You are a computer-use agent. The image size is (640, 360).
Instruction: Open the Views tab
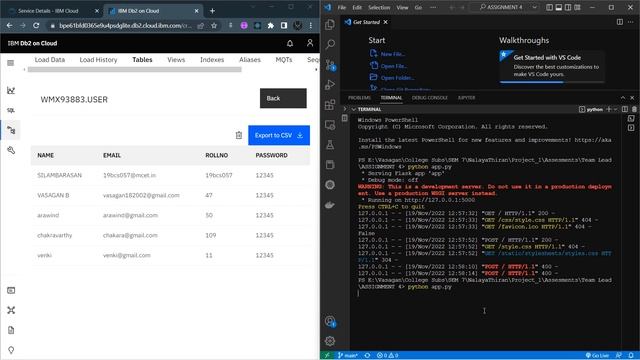click(x=176, y=60)
